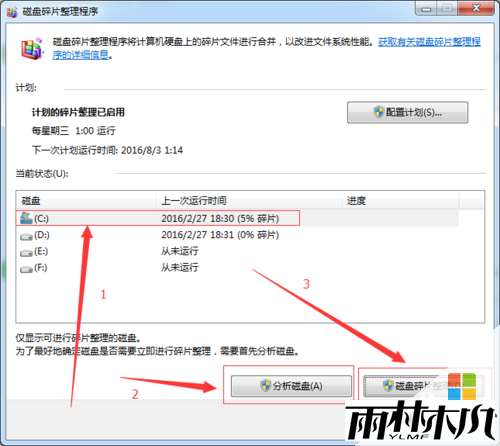Select the 2016/2/27 18:30 (5% 碎片) row
500x446 pixels.
click(237, 218)
